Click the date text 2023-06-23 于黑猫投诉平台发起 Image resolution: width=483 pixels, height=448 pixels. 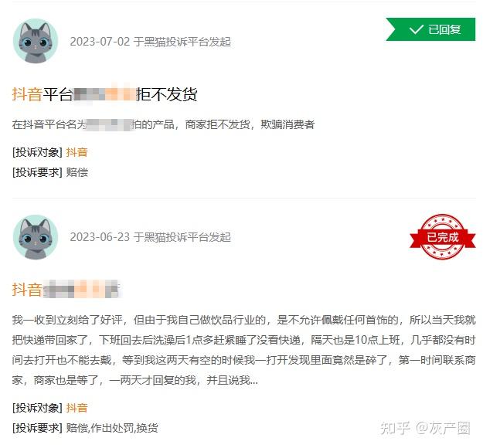coord(151,237)
